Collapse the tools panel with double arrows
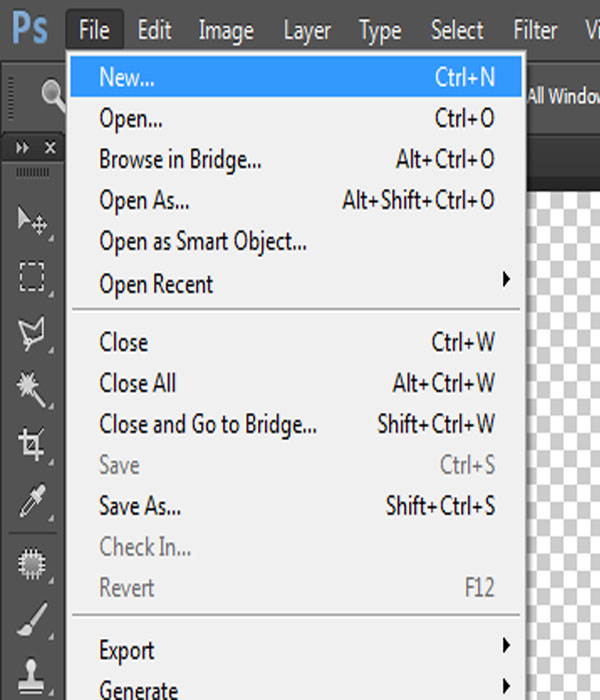The height and width of the screenshot is (700, 600). (22, 147)
